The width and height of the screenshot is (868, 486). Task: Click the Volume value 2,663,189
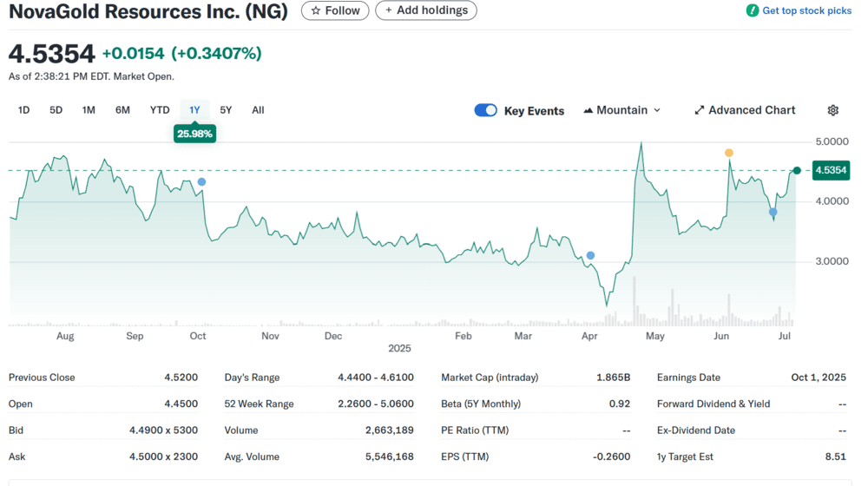[x=389, y=430]
